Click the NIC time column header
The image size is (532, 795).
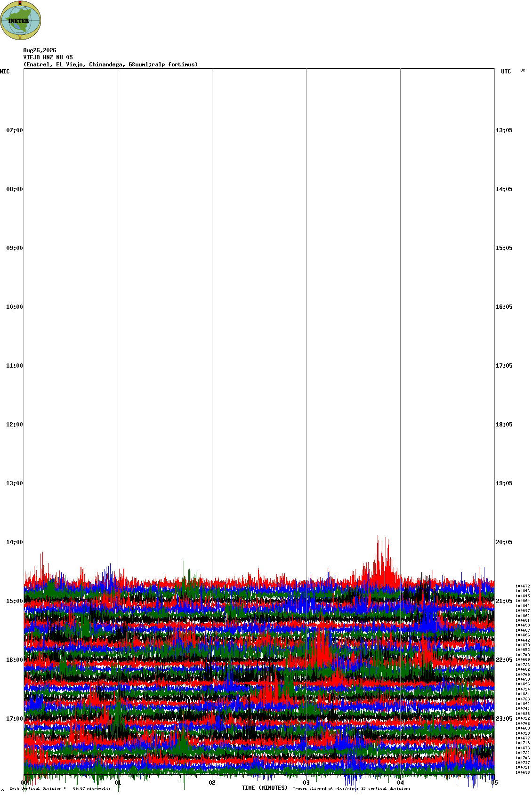click(5, 72)
